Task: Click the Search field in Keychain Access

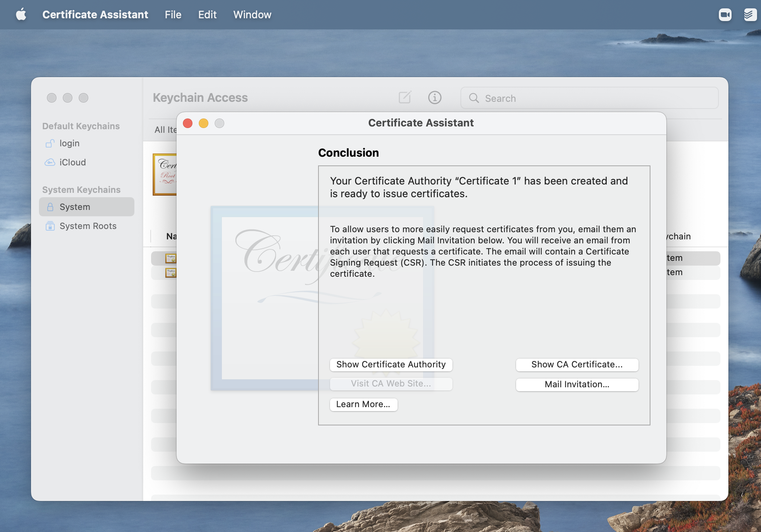Action: pos(589,98)
